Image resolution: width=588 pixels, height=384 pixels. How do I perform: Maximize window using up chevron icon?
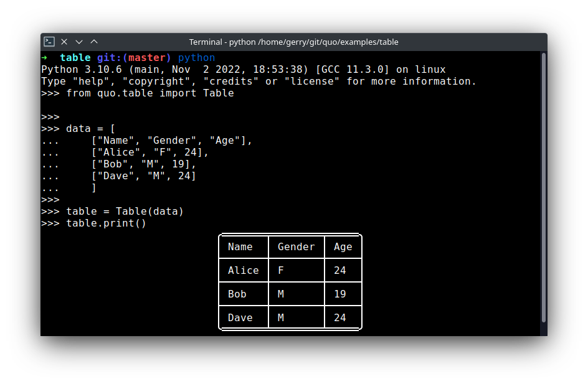tap(94, 42)
